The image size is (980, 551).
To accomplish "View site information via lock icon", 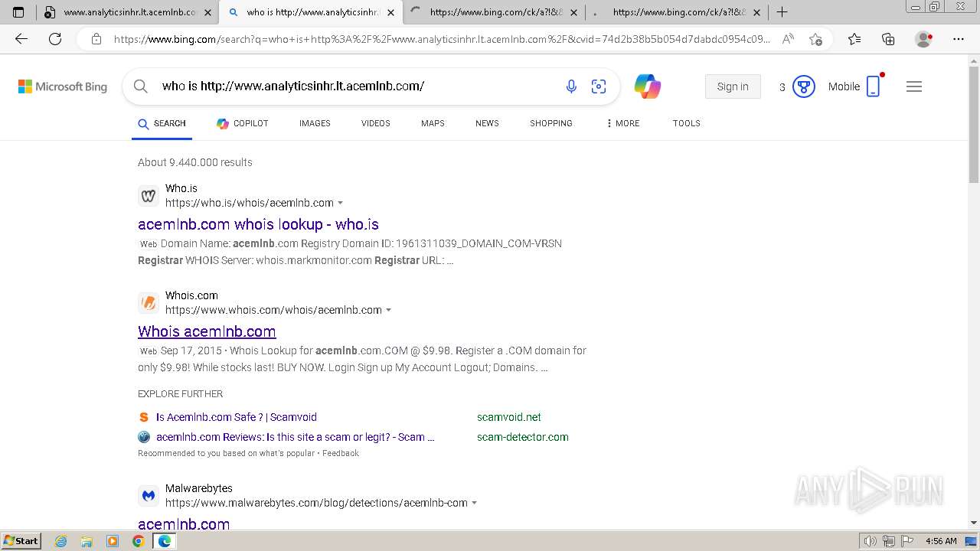I will click(96, 39).
